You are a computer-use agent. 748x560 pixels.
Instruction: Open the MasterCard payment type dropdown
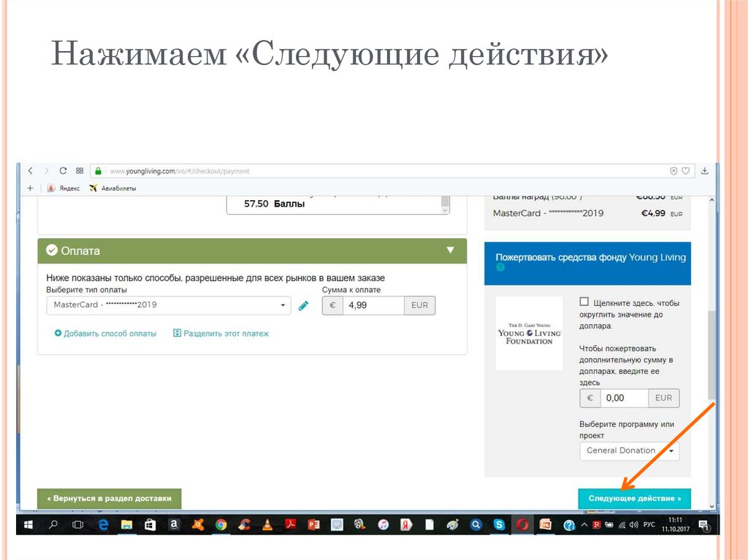pyautogui.click(x=168, y=305)
